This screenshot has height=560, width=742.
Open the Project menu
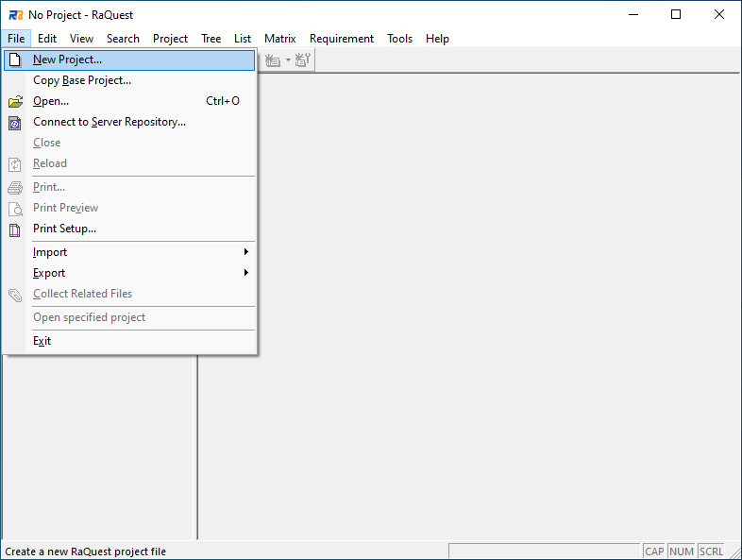point(170,39)
